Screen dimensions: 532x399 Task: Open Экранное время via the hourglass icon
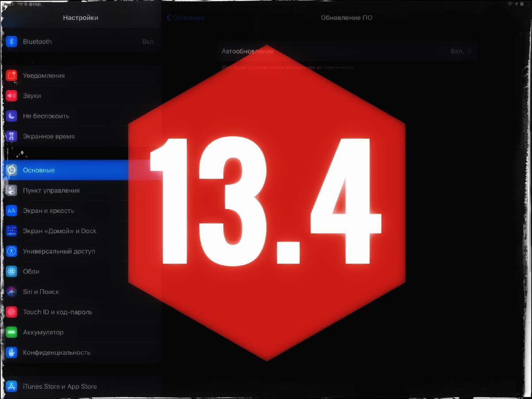pos(12,136)
